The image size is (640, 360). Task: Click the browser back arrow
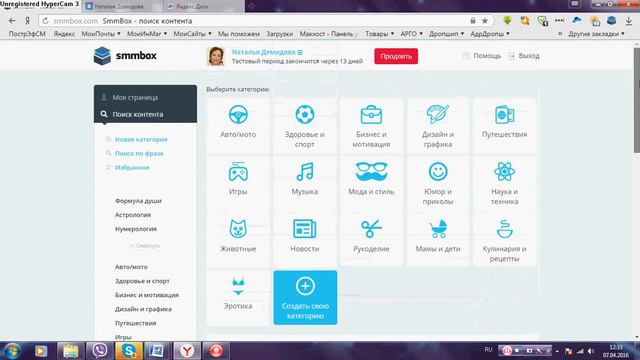pos(12,21)
